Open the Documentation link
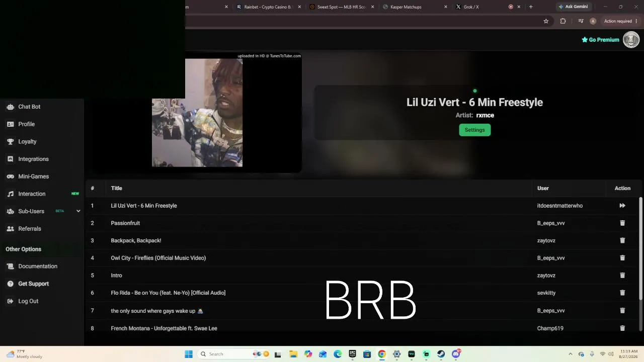 (x=38, y=266)
